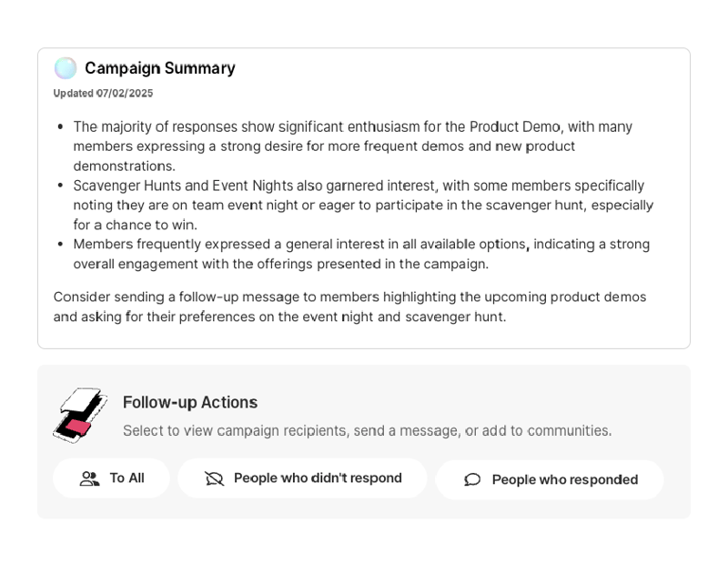View People who responded recipients
The image size is (728, 563).
[549, 479]
